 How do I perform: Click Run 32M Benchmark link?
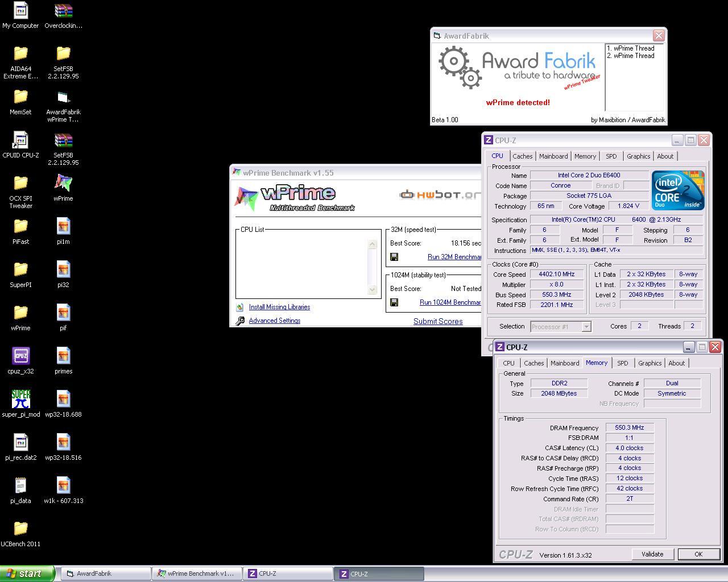pos(454,257)
